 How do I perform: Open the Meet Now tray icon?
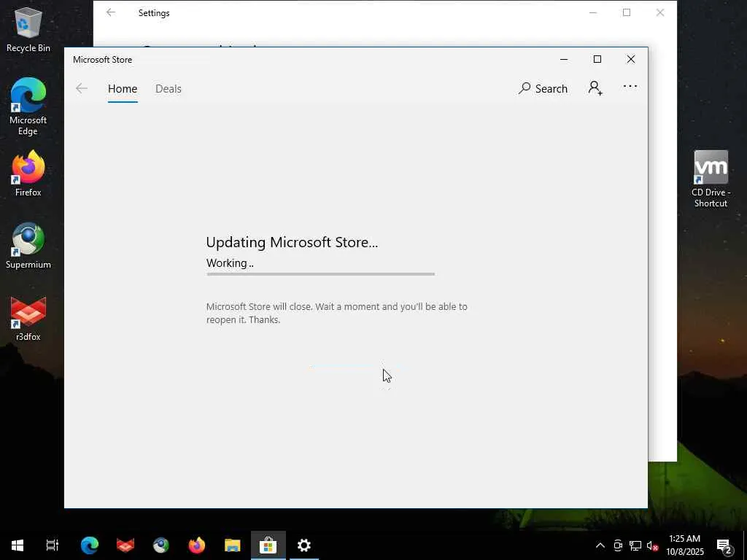pyautogui.click(x=618, y=545)
